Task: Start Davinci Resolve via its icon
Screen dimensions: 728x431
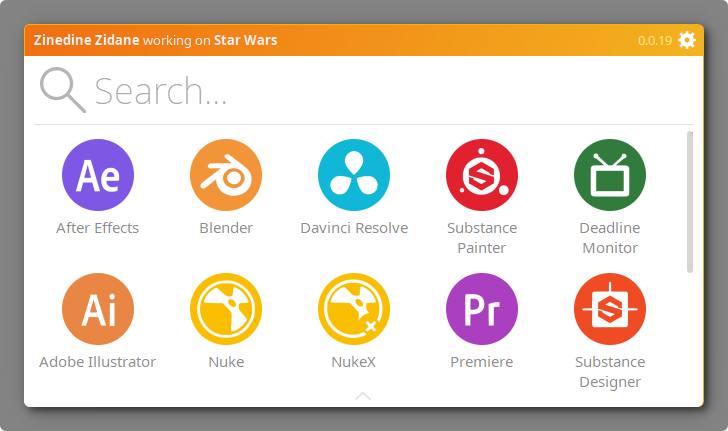Action: 354,175
